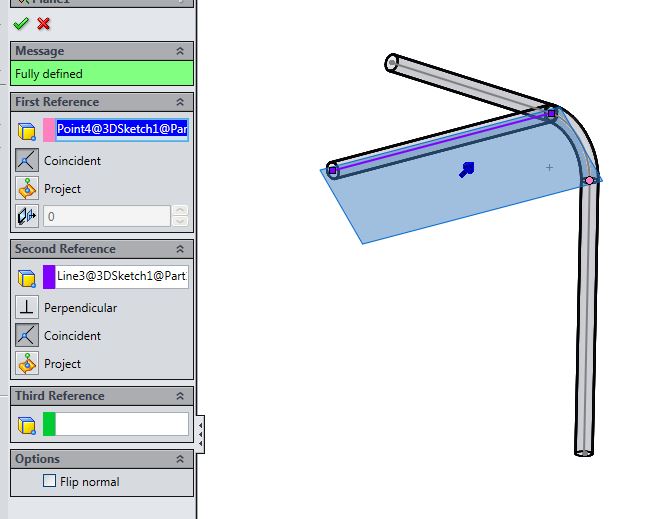The height and width of the screenshot is (519, 668).
Task: Click the offset distance icon
Action: [x=27, y=216]
